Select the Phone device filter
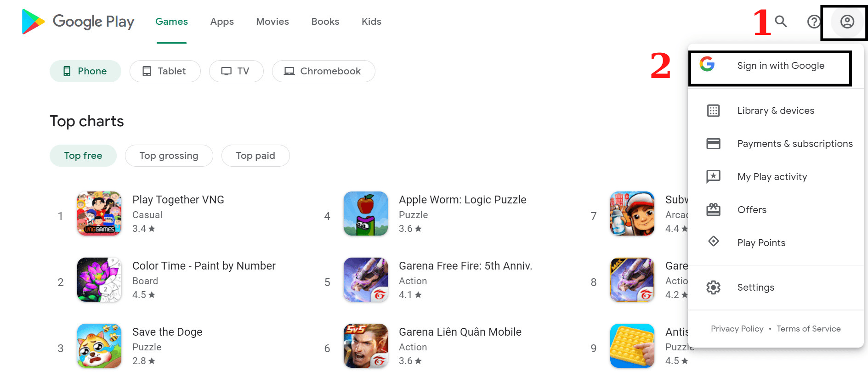Image resolution: width=868 pixels, height=388 pixels. tap(85, 71)
